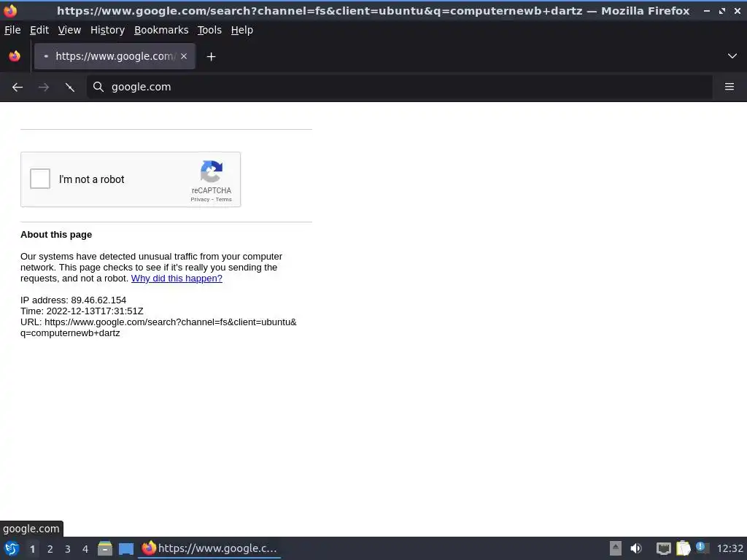Open the File menu

point(12,30)
